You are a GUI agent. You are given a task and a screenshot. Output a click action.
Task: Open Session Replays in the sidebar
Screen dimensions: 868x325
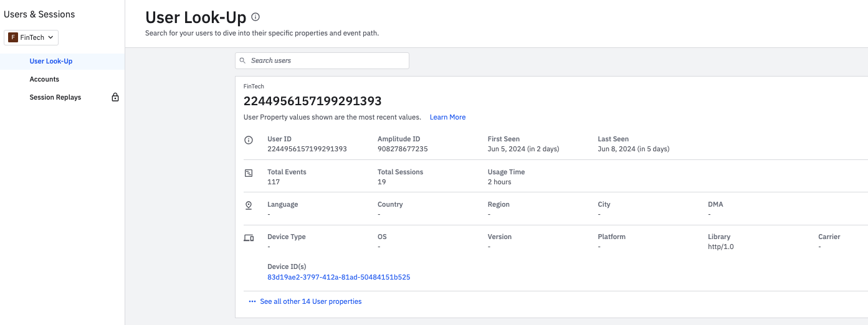coord(55,97)
